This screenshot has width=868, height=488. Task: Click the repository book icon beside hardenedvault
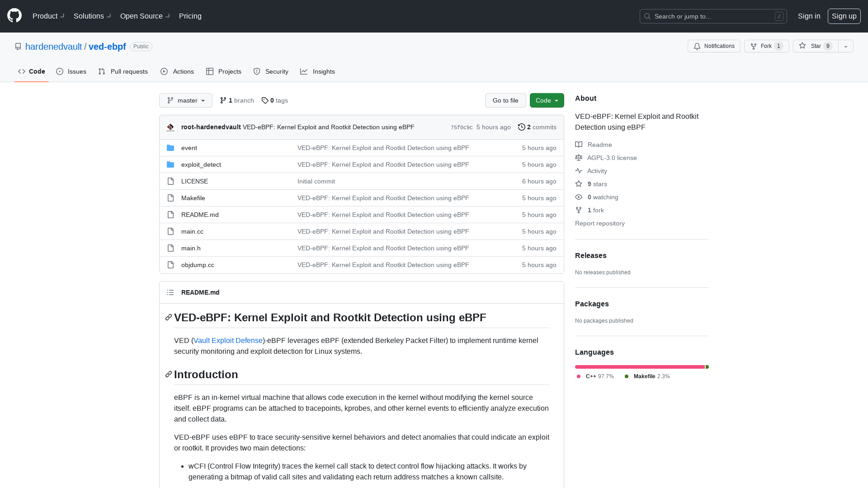18,47
